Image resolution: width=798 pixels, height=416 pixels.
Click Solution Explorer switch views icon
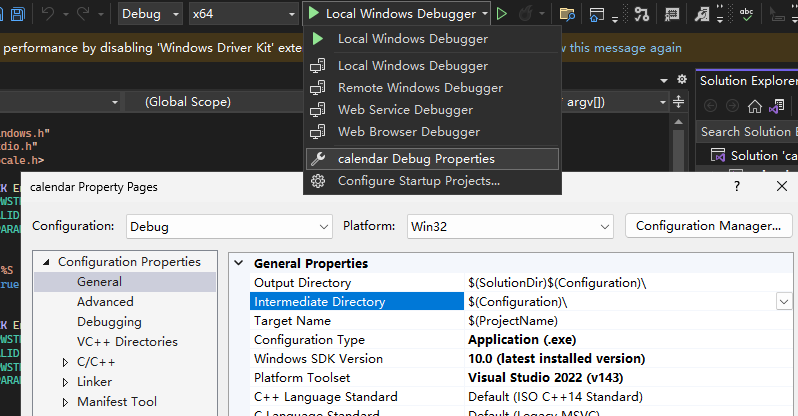(777, 106)
